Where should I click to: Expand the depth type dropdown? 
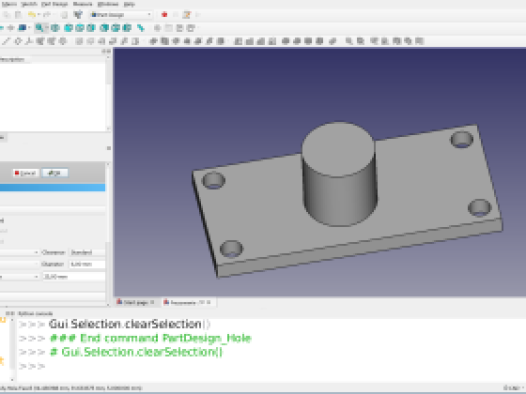click(19, 277)
